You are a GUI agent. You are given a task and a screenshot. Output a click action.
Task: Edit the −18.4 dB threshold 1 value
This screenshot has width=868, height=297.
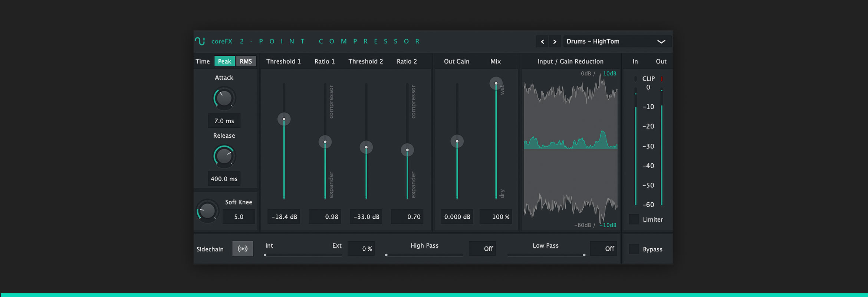click(x=284, y=216)
